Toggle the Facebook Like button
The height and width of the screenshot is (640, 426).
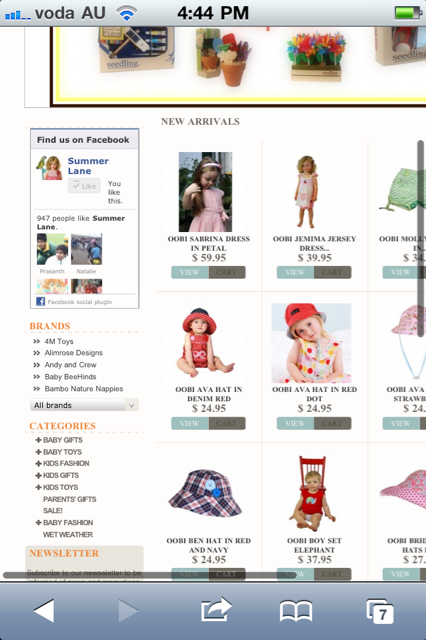pos(84,186)
